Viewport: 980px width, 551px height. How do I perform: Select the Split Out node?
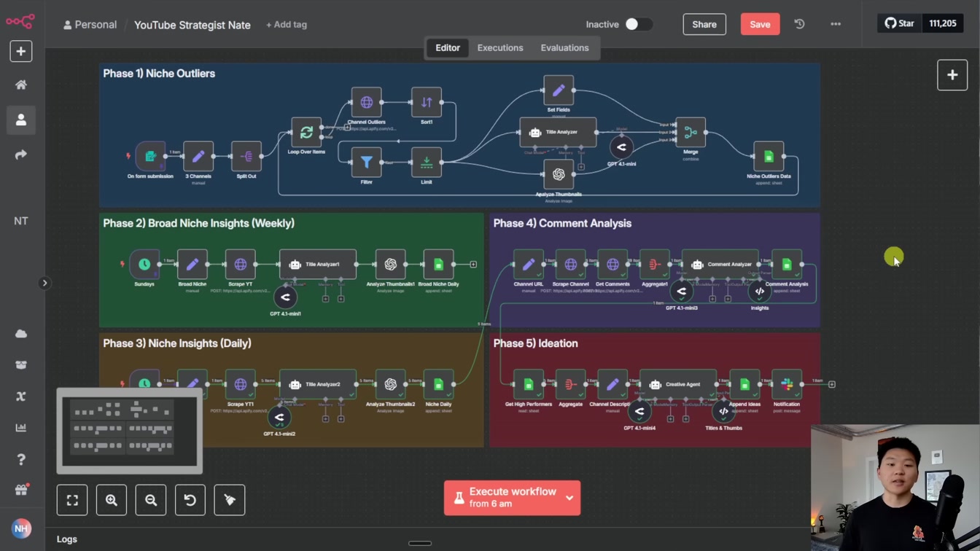[x=246, y=157]
